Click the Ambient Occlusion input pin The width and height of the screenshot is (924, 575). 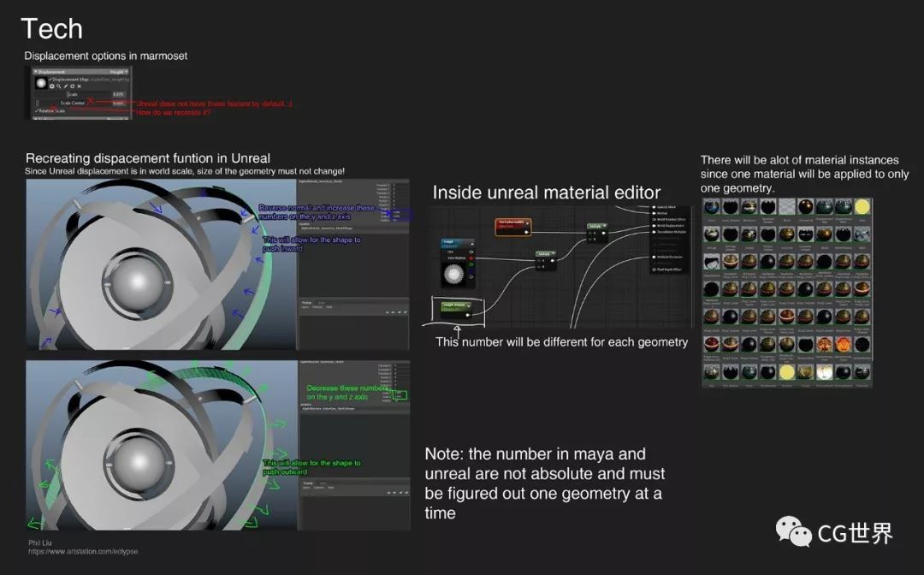(654, 257)
